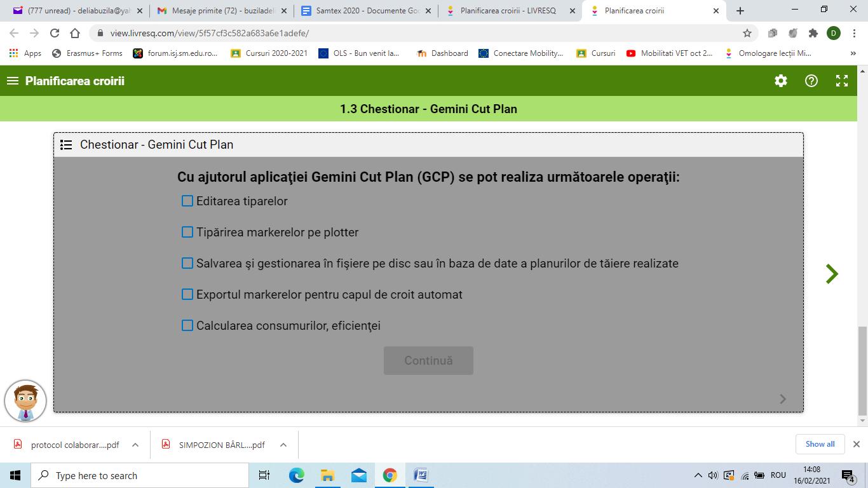Check Calcularea consumurilor, eficienţei

coord(187,325)
